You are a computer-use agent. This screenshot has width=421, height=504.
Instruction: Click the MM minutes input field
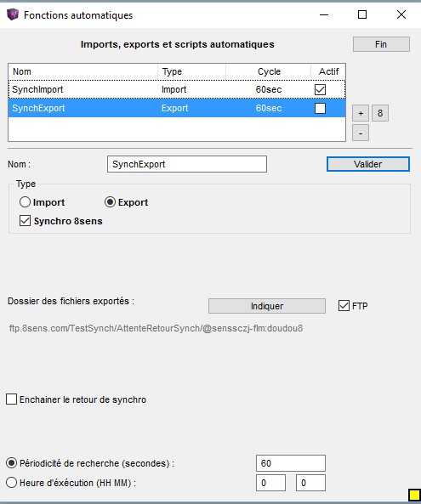[x=310, y=483]
